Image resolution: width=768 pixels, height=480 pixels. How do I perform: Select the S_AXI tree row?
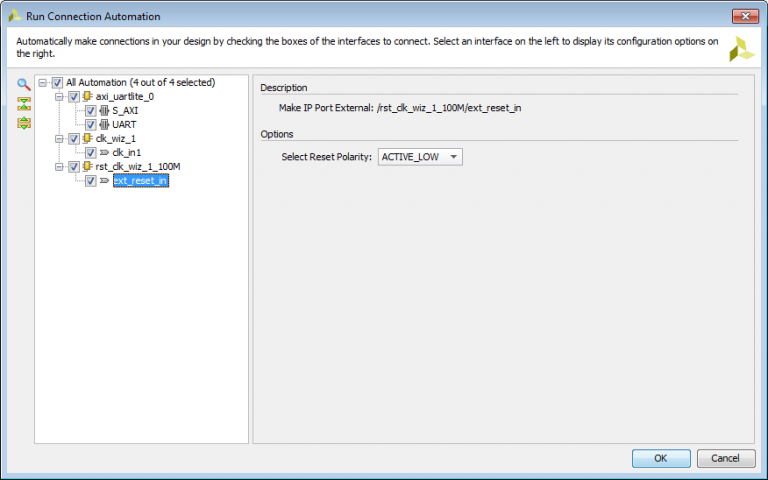pos(125,111)
